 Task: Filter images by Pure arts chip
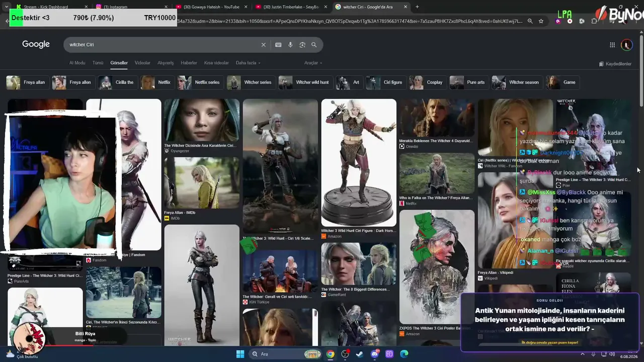(x=469, y=82)
